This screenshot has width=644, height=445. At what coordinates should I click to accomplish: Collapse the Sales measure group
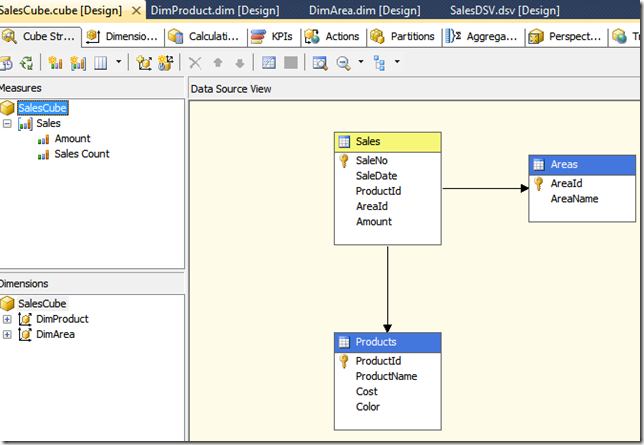[8, 123]
